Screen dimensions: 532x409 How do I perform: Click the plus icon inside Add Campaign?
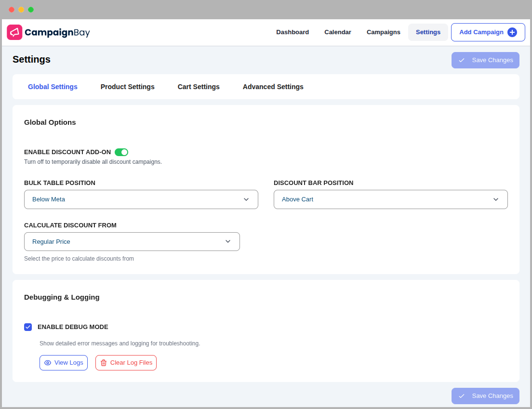(512, 32)
